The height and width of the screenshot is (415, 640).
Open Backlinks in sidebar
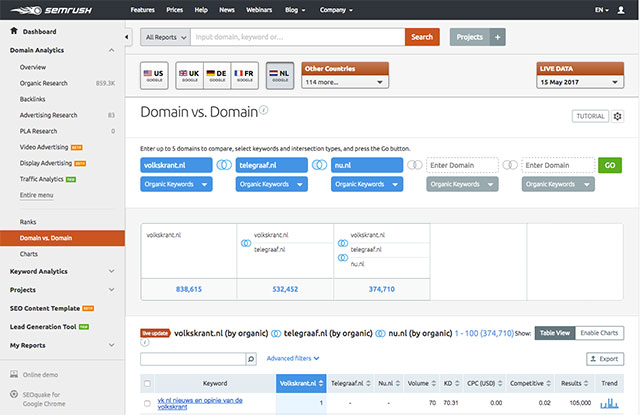pyautogui.click(x=32, y=99)
